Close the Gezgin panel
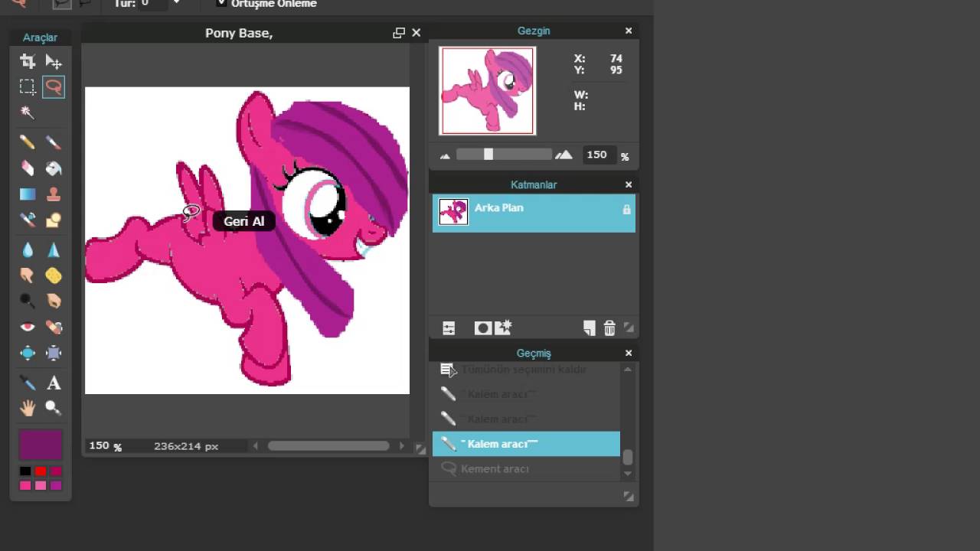 pyautogui.click(x=629, y=31)
